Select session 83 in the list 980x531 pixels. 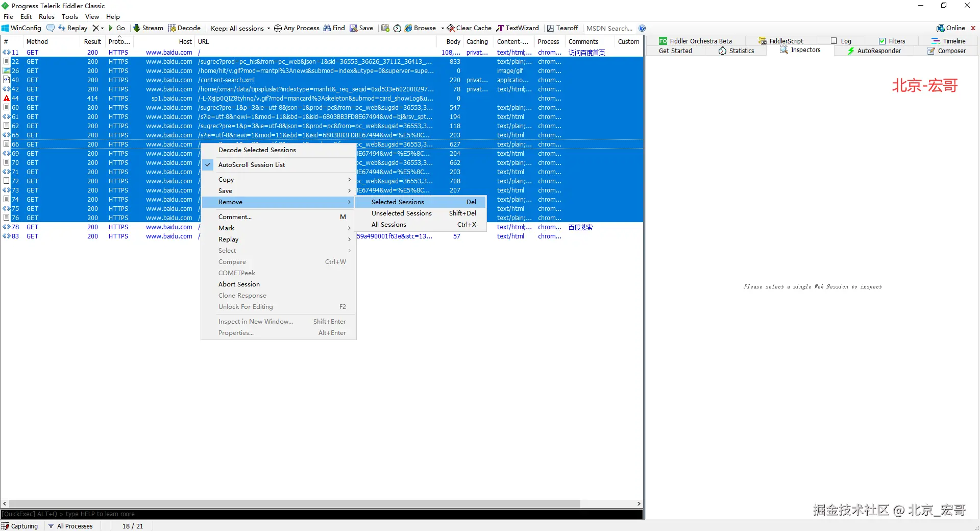pos(322,236)
